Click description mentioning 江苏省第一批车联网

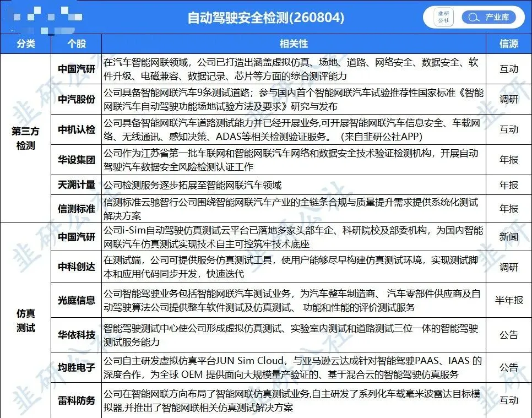point(291,160)
